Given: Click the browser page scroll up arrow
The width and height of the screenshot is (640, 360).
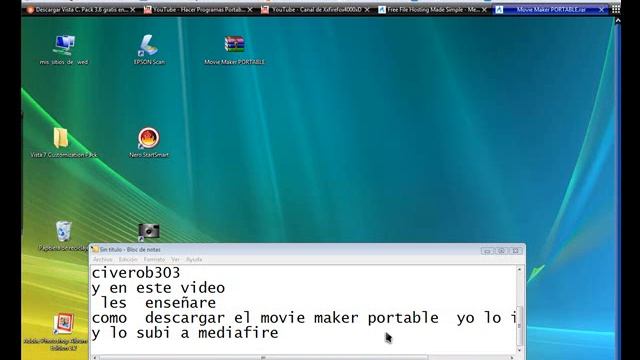Looking at the screenshot, I should point(618,20).
